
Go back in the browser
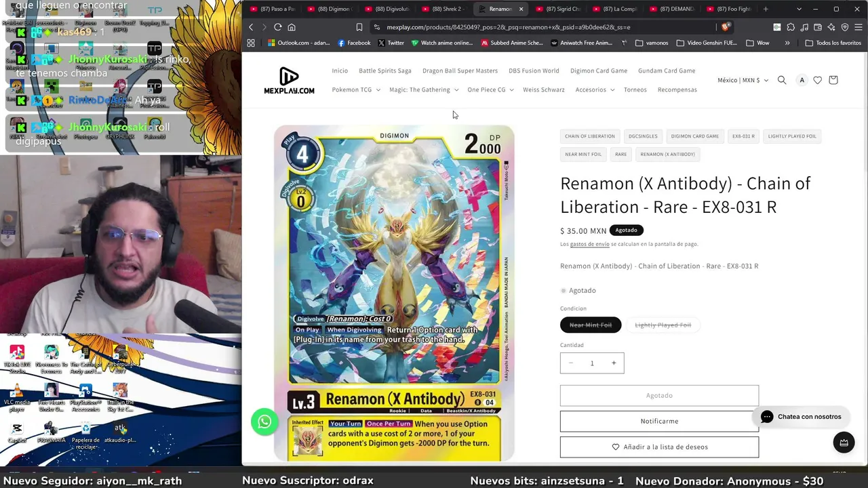(251, 27)
